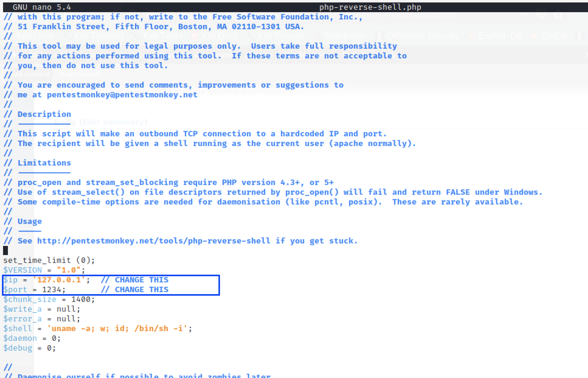Viewport: 588px width, 378px height.
Task: Click the CHANGE THIS comment after $ip
Action: click(x=134, y=280)
